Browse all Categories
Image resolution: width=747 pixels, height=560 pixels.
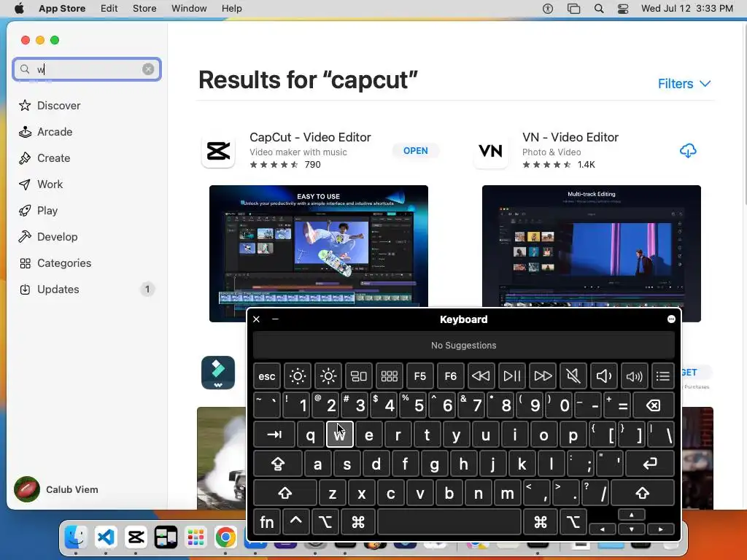pyautogui.click(x=55, y=262)
